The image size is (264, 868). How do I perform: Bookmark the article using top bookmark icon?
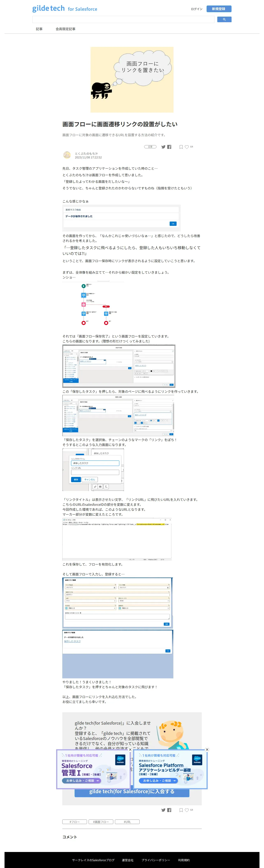tap(181, 147)
